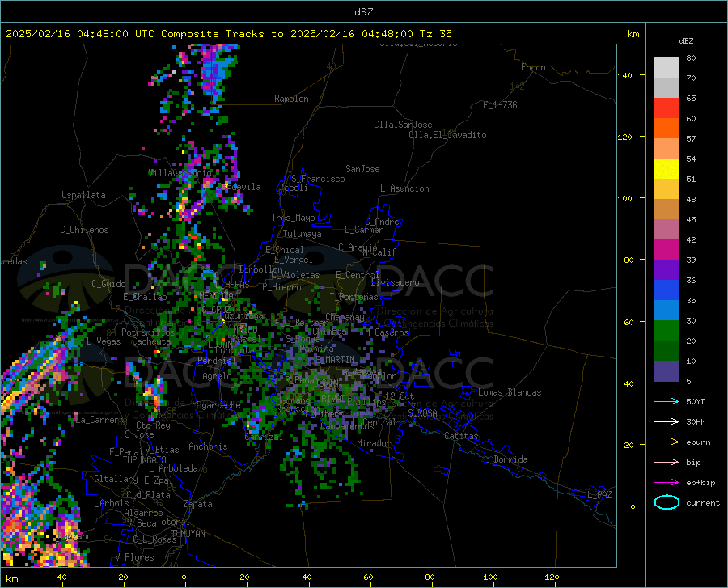Screen dimensions: 728x588
Task: Select the S_Francisco label
Action: [318, 179]
